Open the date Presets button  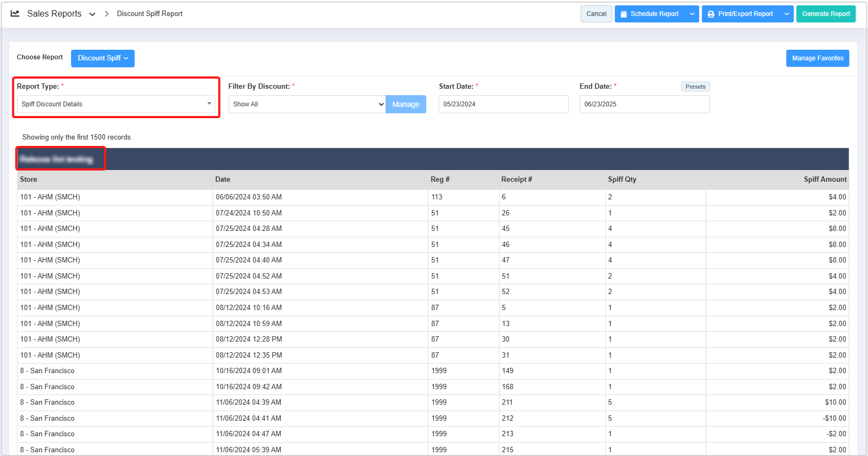tap(695, 87)
